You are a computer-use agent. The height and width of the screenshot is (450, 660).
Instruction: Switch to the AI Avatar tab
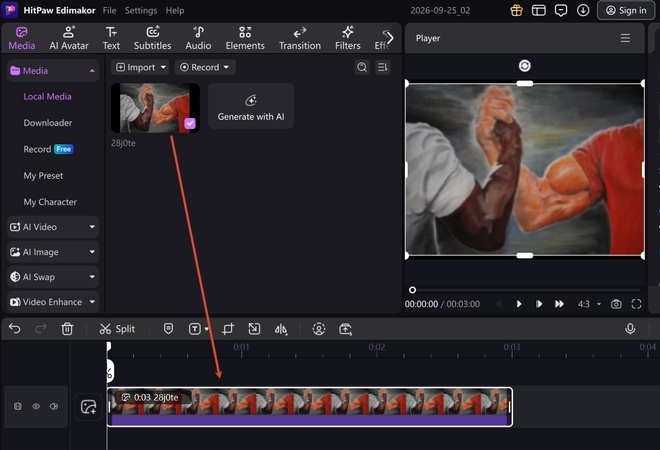[69, 38]
